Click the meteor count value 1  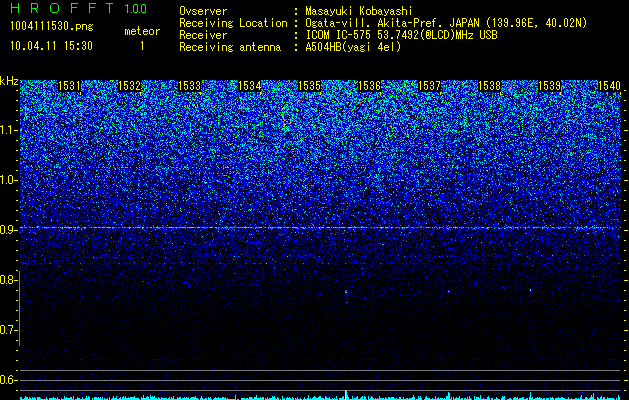[x=142, y=46]
